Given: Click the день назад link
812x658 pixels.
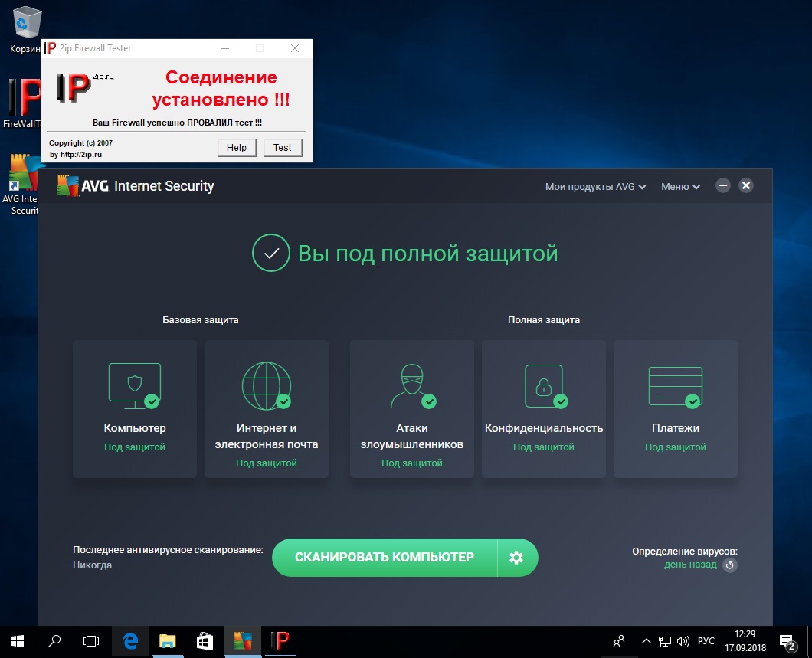Looking at the screenshot, I should point(690,565).
